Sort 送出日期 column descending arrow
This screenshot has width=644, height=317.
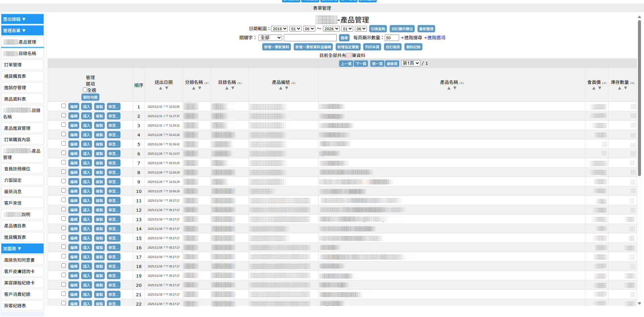pos(167,88)
